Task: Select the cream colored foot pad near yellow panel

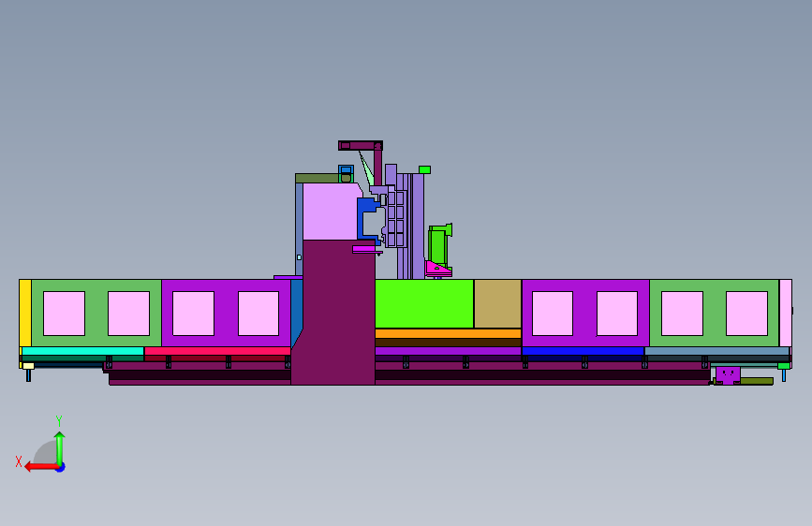Action: (x=28, y=366)
